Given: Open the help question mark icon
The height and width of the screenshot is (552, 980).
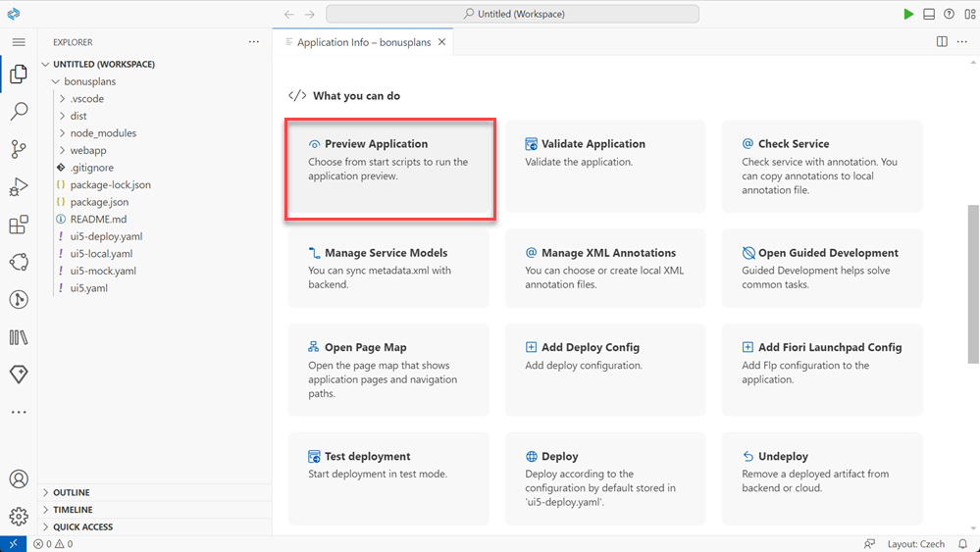Looking at the screenshot, I should point(949,14).
